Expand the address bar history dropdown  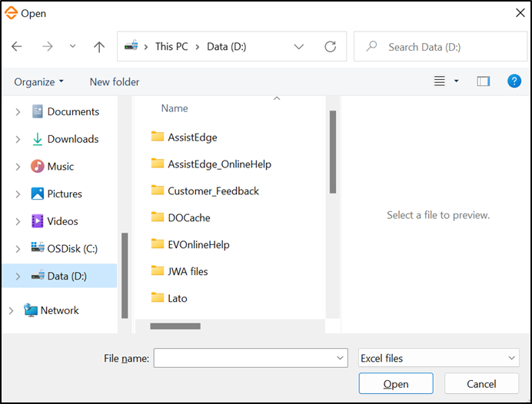(x=298, y=46)
